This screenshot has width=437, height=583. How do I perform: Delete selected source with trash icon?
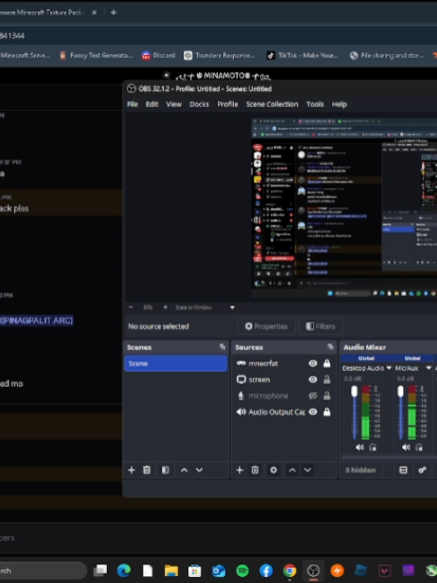tap(255, 470)
